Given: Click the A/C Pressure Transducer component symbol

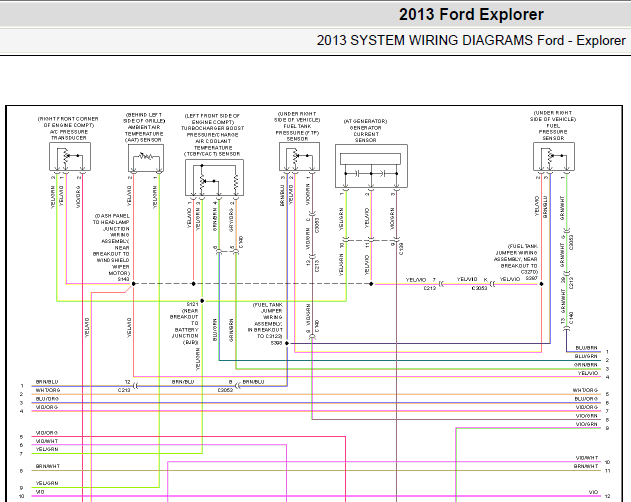Looking at the screenshot, I should (x=70, y=157).
